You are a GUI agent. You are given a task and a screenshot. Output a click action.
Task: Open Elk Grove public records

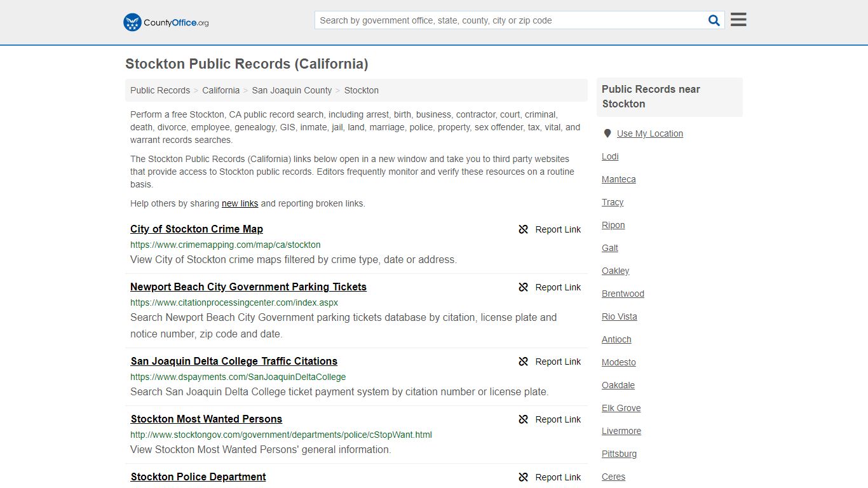pos(621,408)
